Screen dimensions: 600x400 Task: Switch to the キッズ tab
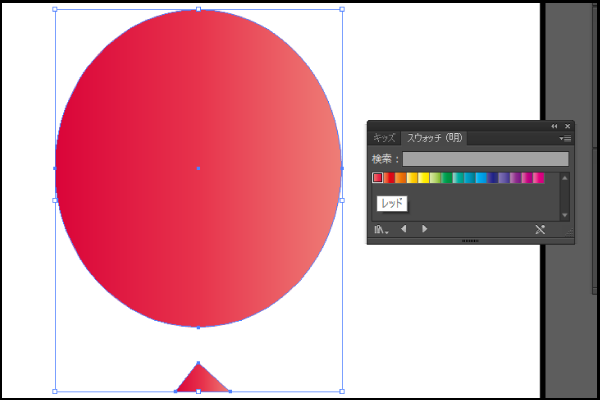(384, 139)
